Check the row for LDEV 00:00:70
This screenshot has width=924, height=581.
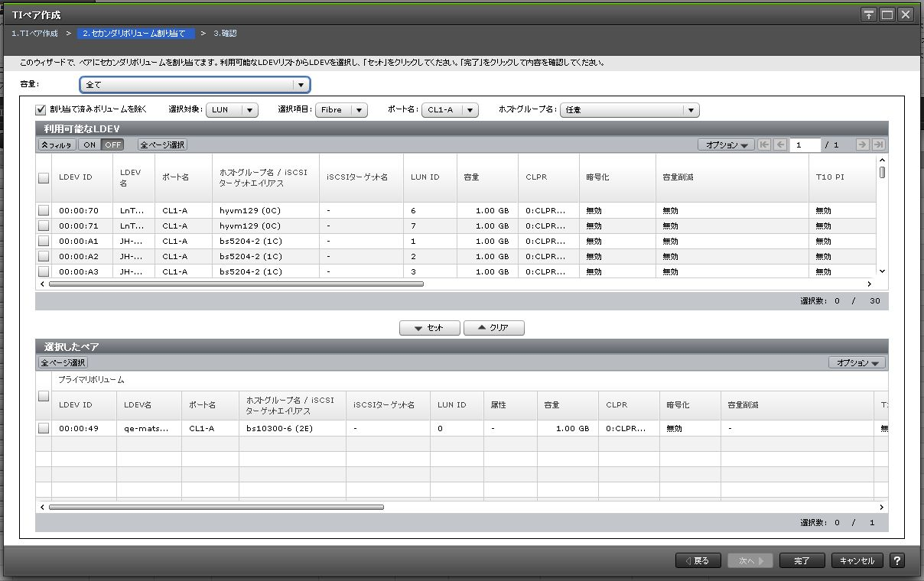(x=44, y=210)
